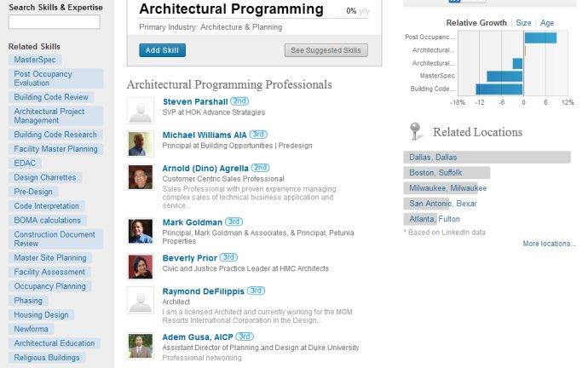Click Arnold (Dino) Agrella's avatar

point(140,176)
